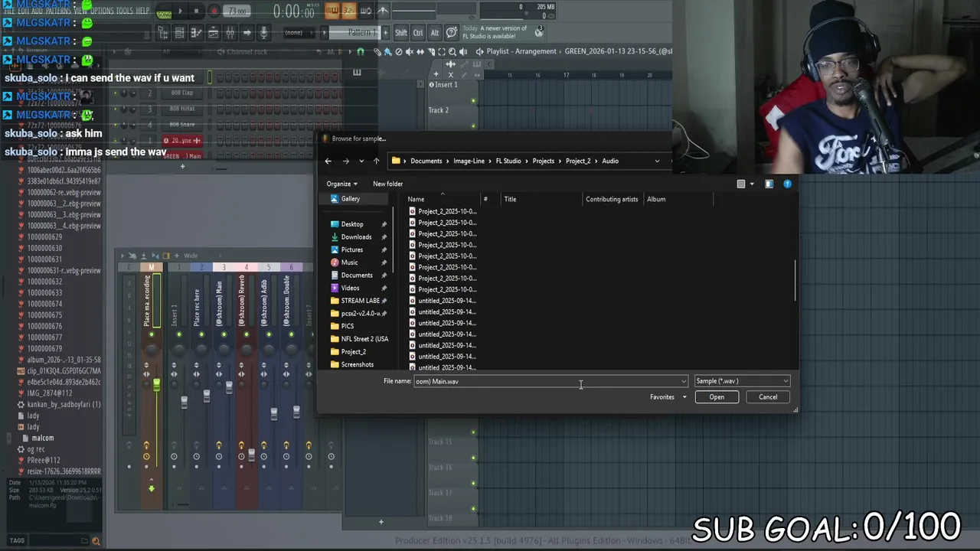The image size is (980, 551).
Task: Select the Mute tool in the Playlist toolbar
Action: point(410,51)
